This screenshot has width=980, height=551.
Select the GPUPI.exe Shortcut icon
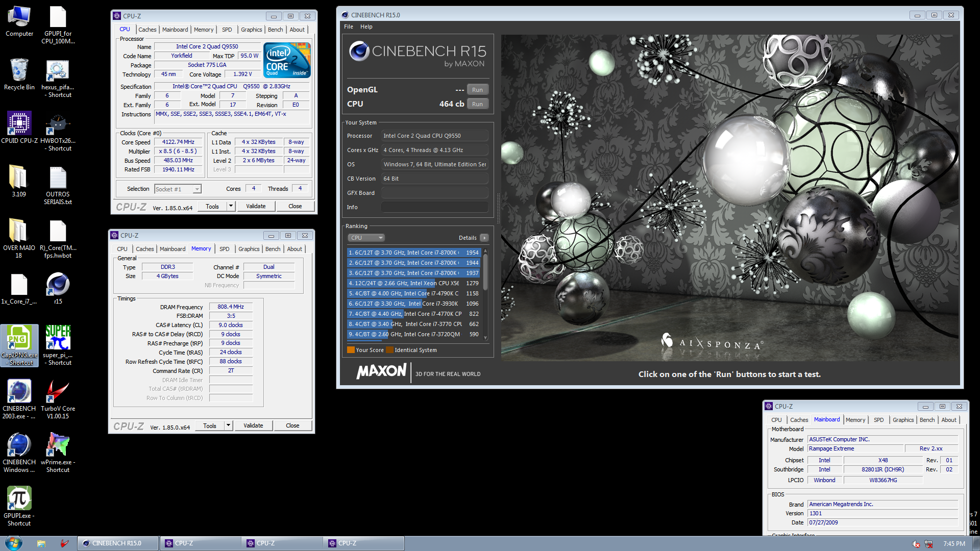(19, 506)
